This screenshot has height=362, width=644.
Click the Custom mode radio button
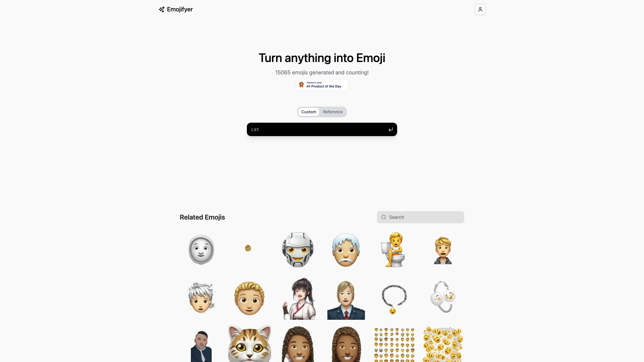(309, 112)
